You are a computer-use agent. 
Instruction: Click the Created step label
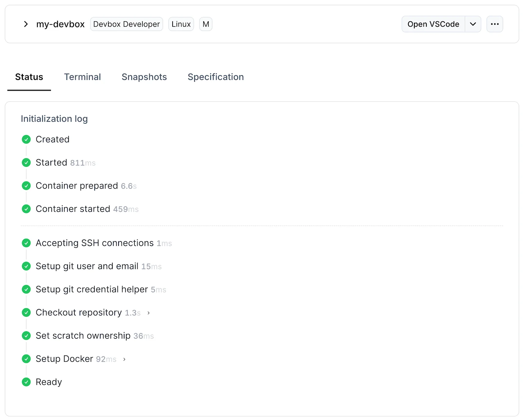pos(52,140)
